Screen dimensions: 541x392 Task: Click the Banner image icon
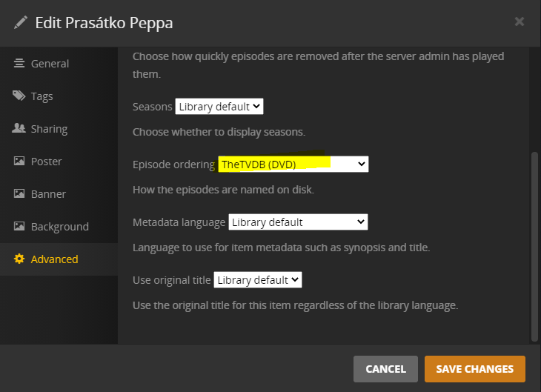(x=19, y=194)
